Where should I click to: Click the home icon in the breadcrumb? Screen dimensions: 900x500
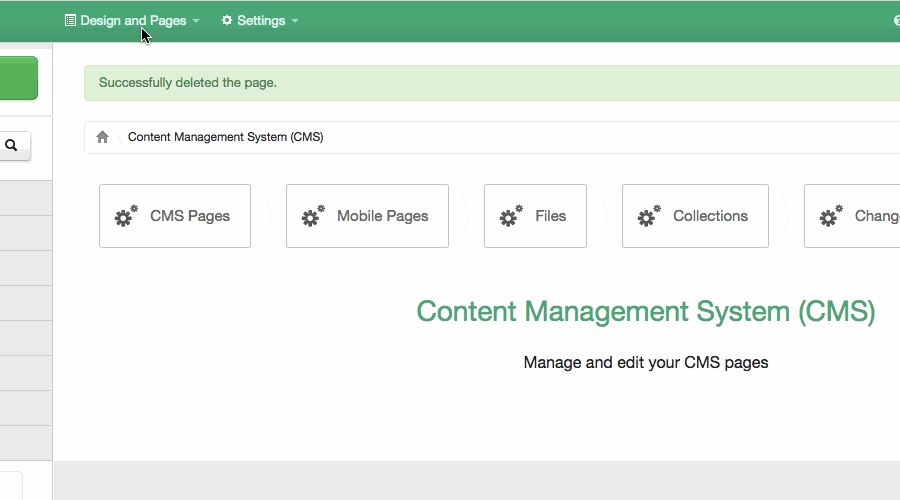click(102, 137)
